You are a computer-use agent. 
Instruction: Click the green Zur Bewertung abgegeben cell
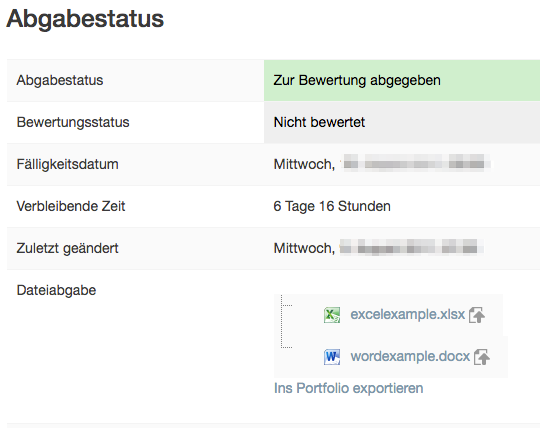coord(402,80)
